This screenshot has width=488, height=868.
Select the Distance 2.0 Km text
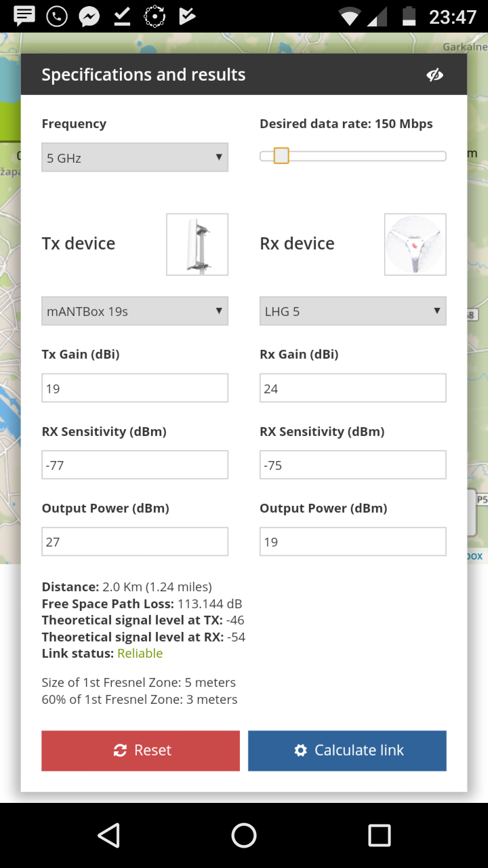pos(127,587)
